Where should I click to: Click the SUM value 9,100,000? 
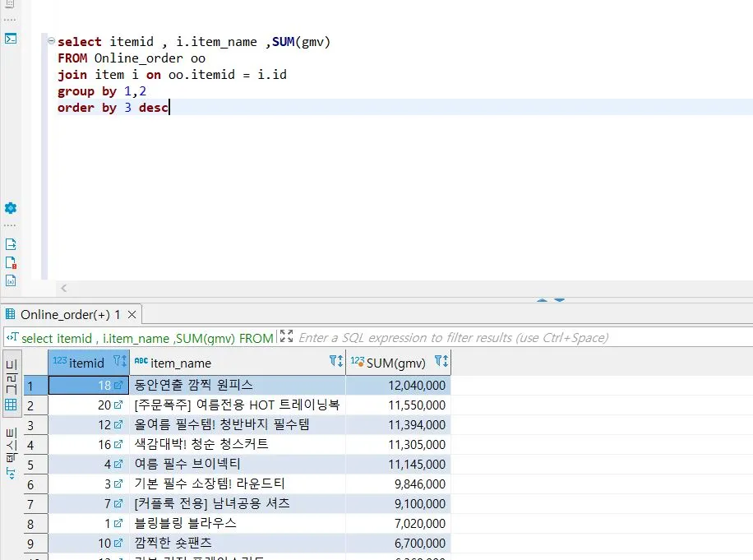tap(398, 503)
